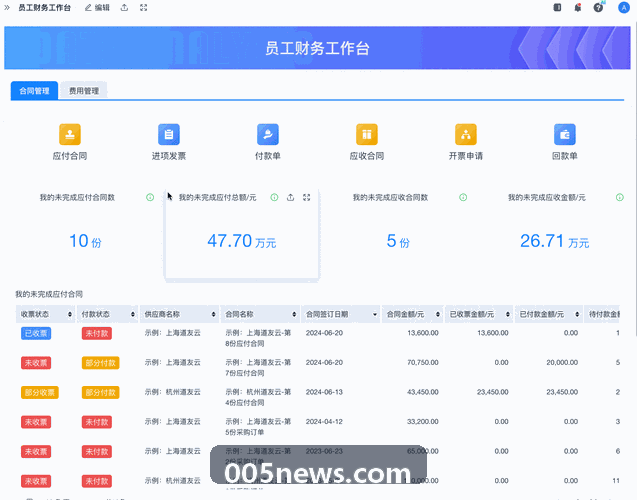Image resolution: width=637 pixels, height=500 pixels.
Task: Click invoiced amount 23,450.00 in 已收票金额 column
Action: [x=492, y=392]
